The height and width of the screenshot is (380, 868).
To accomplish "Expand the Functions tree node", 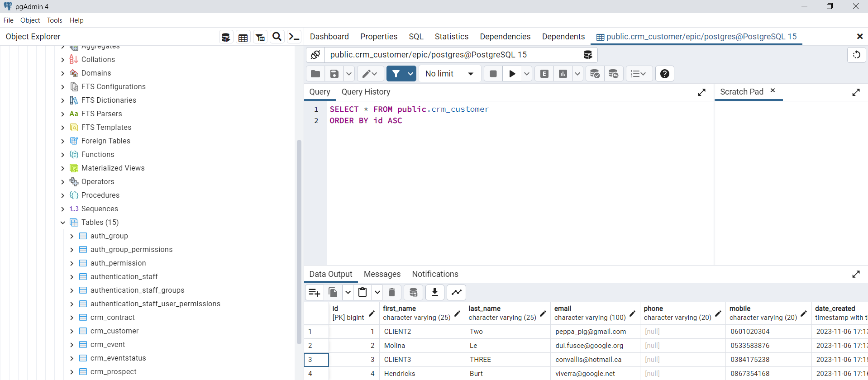I will 63,155.
